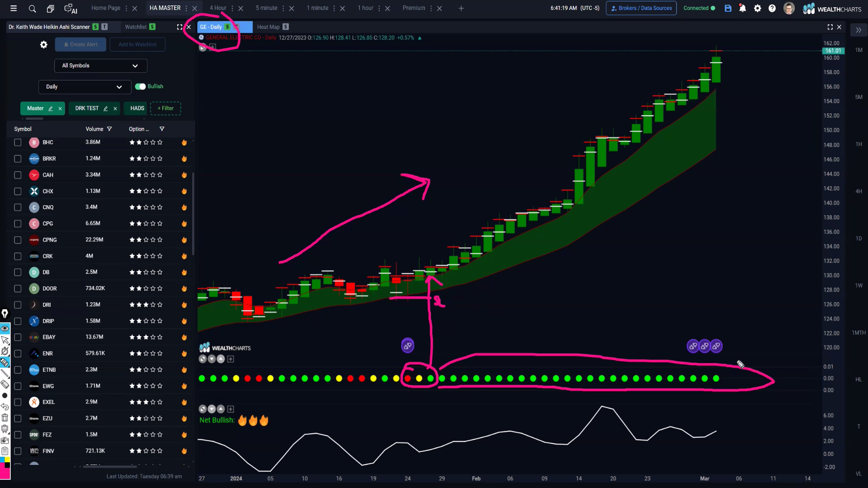Remove the DRK TEST filter
Image resolution: width=868 pixels, height=488 pixels.
tap(115, 108)
